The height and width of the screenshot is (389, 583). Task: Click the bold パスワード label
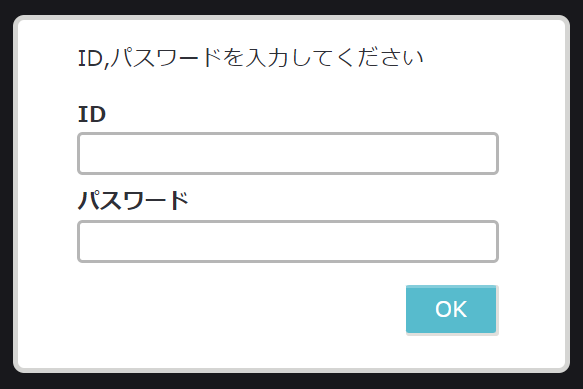(133, 200)
